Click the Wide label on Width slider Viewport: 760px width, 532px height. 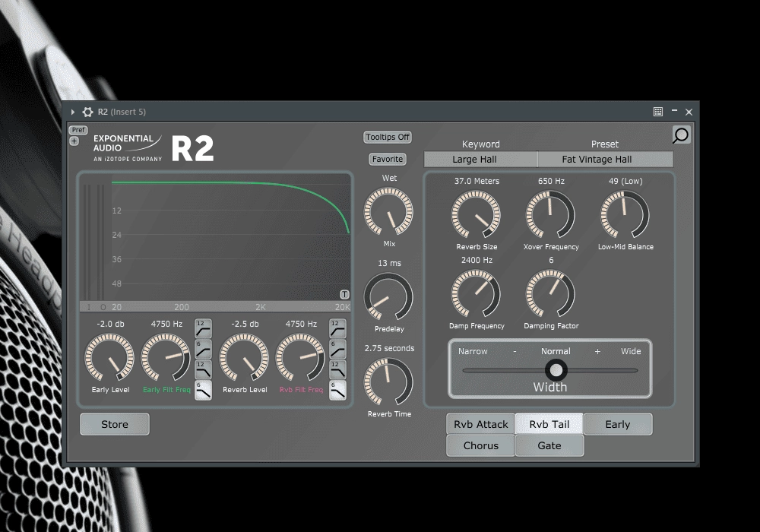[x=631, y=351]
